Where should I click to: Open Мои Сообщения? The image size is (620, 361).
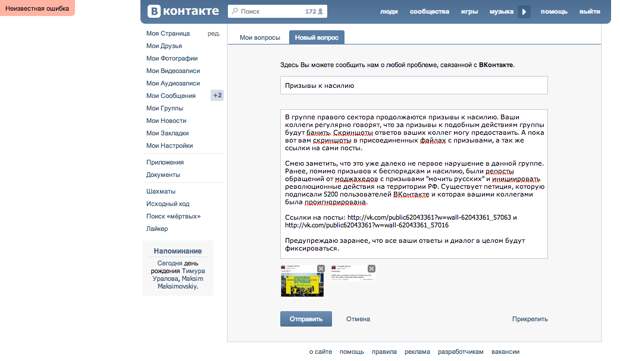coord(171,96)
